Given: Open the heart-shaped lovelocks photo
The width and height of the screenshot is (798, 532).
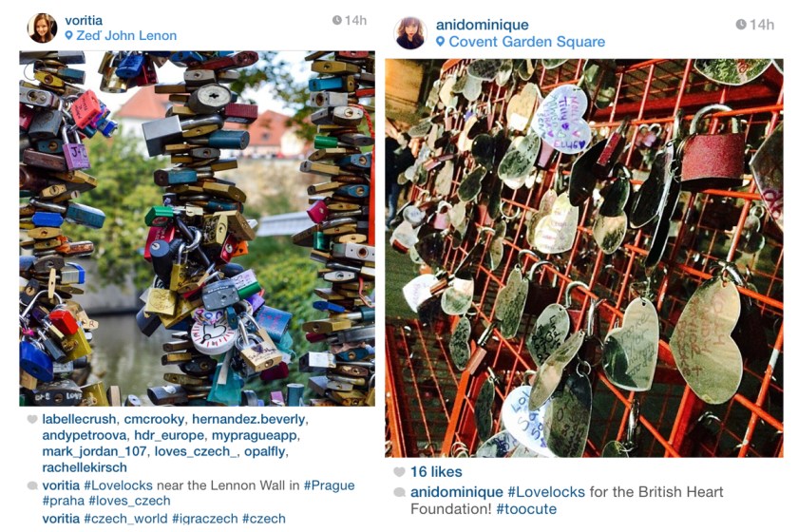Looking at the screenshot, I should tap(583, 258).
